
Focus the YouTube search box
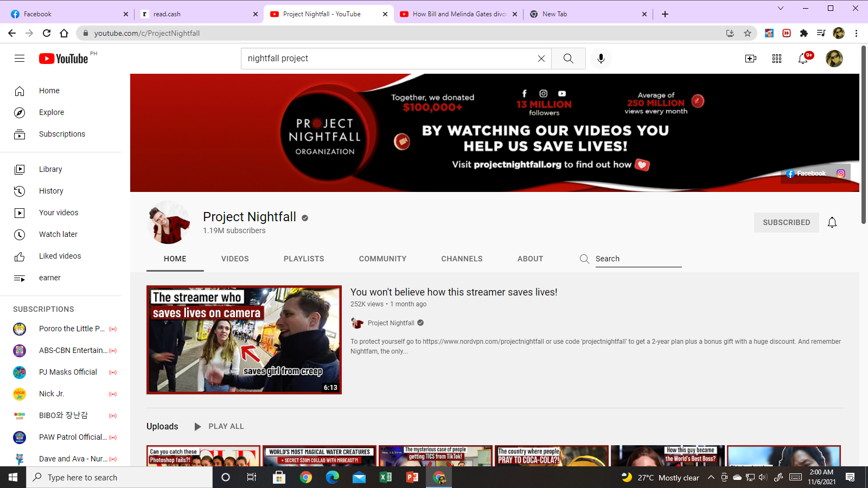(388, 59)
